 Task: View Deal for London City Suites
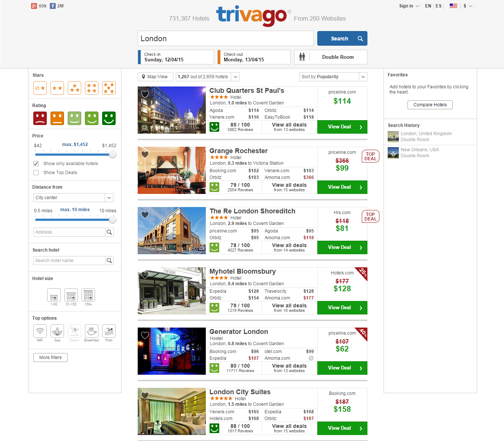coord(342,428)
